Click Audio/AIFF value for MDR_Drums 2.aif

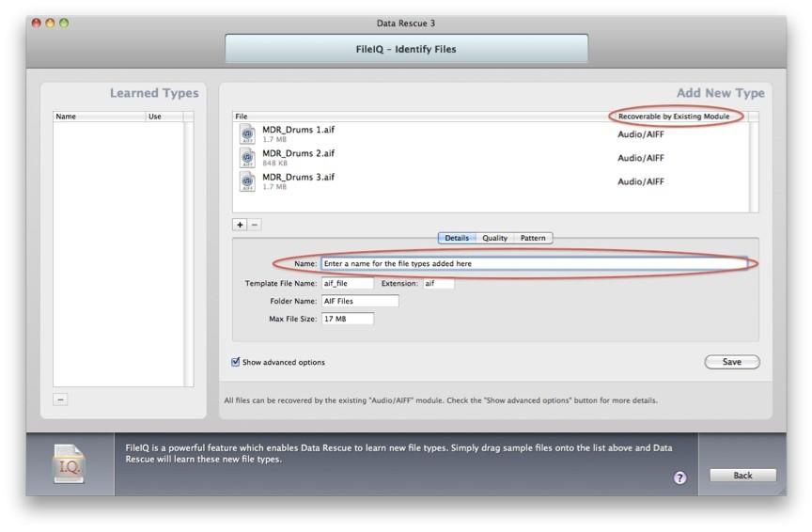(641, 158)
